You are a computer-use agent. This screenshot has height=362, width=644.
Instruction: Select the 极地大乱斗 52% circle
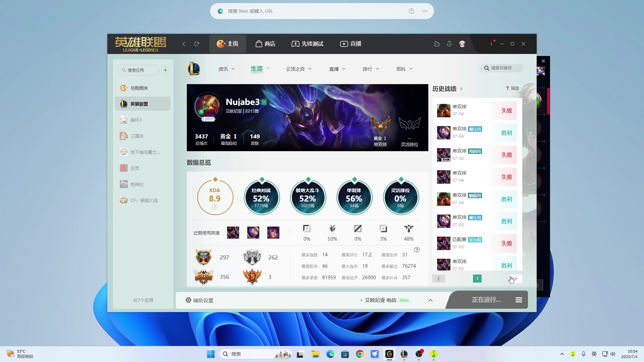click(308, 197)
